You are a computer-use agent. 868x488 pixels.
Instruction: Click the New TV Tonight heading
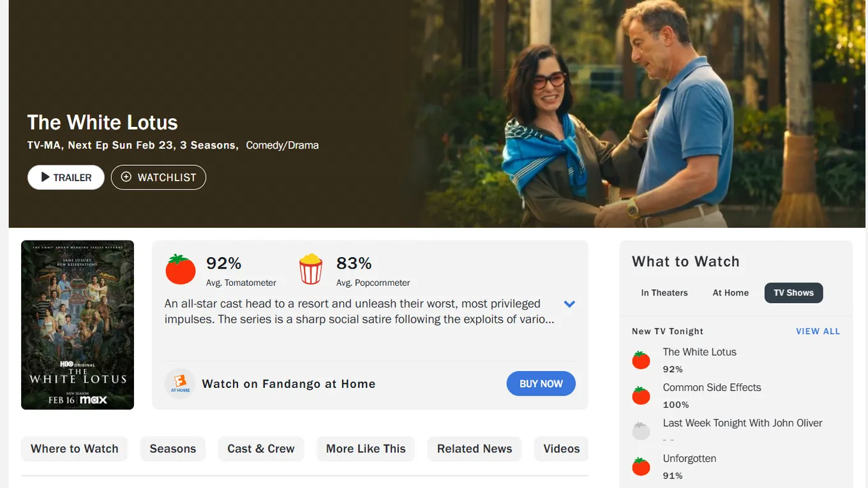click(668, 331)
